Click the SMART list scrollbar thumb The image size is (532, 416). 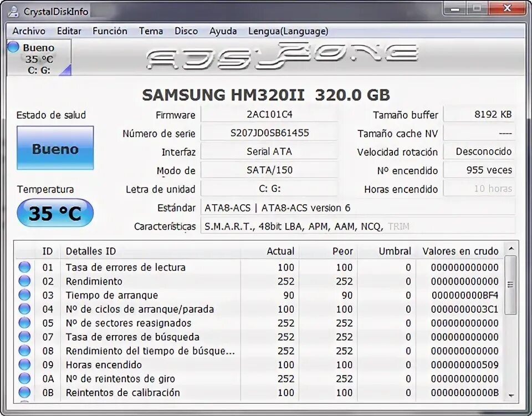click(x=510, y=285)
